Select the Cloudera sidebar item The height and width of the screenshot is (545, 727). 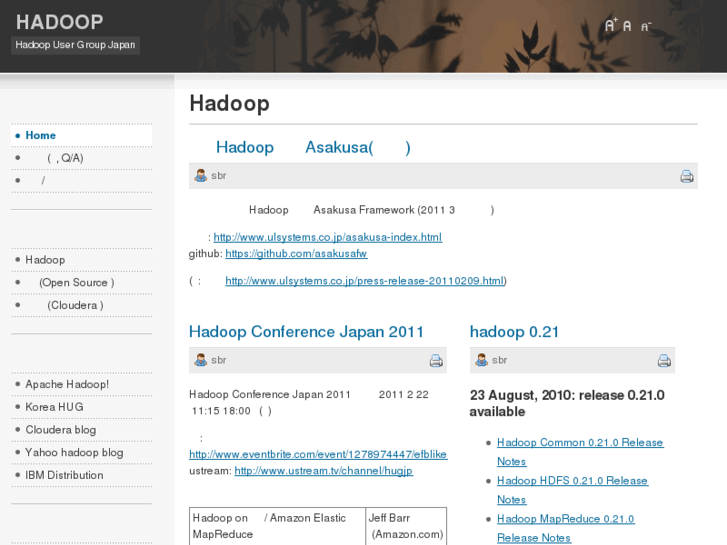coord(82,305)
